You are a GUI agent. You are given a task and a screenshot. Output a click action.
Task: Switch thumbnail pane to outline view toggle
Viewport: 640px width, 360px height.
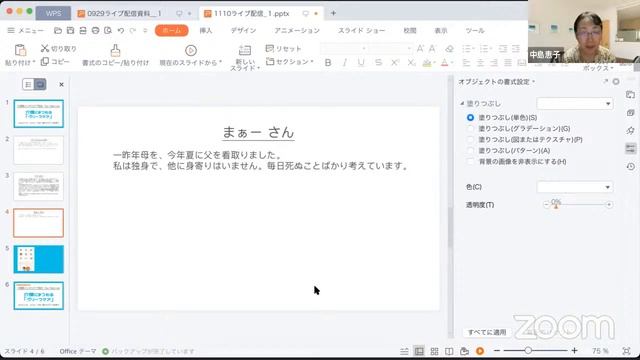pos(28,84)
